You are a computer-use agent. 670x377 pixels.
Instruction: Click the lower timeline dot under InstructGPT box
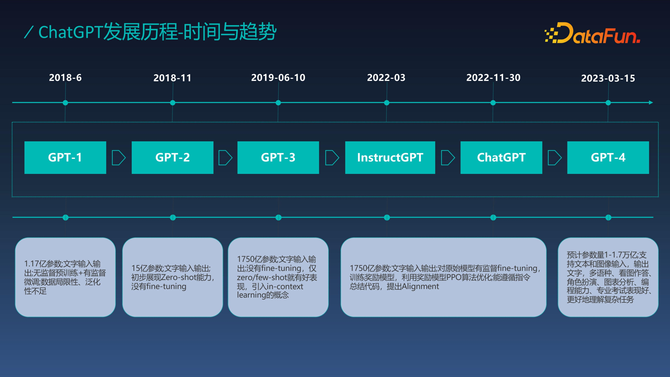(x=387, y=218)
